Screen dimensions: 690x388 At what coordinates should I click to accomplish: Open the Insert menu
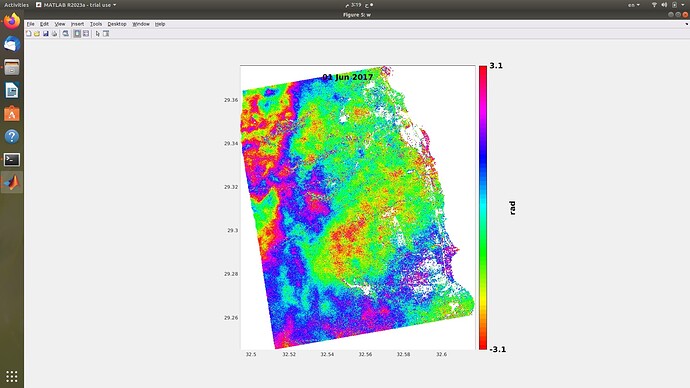(x=77, y=24)
